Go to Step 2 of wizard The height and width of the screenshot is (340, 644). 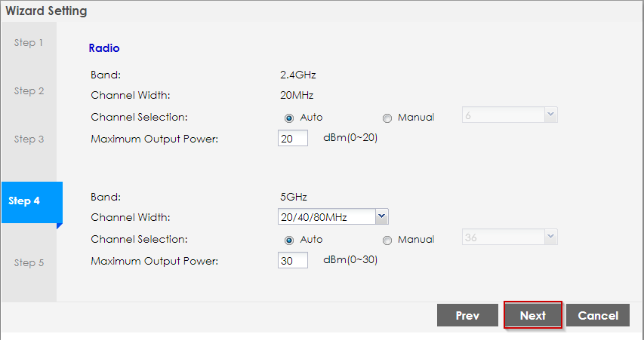tap(29, 91)
